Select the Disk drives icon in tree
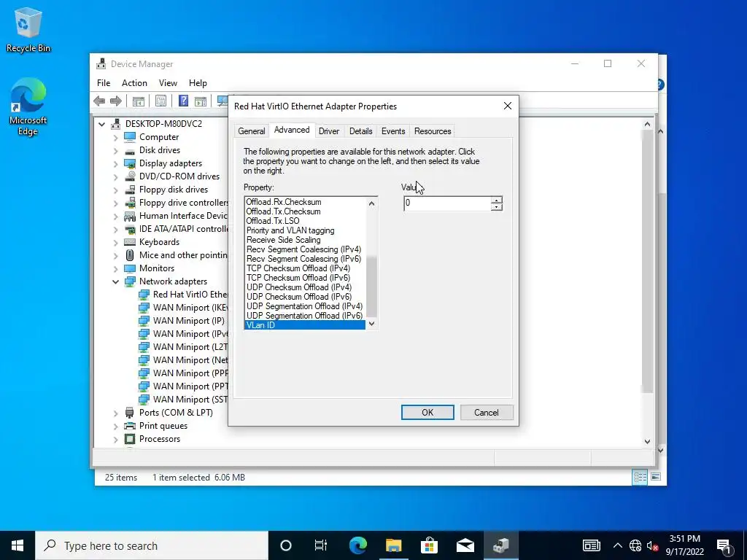The width and height of the screenshot is (747, 560). [130, 150]
